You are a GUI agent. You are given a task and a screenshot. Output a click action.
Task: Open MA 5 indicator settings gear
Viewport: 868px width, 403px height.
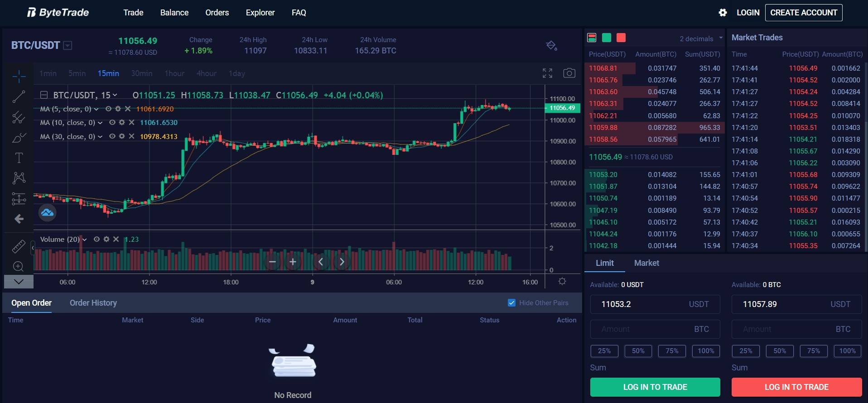pyautogui.click(x=118, y=109)
